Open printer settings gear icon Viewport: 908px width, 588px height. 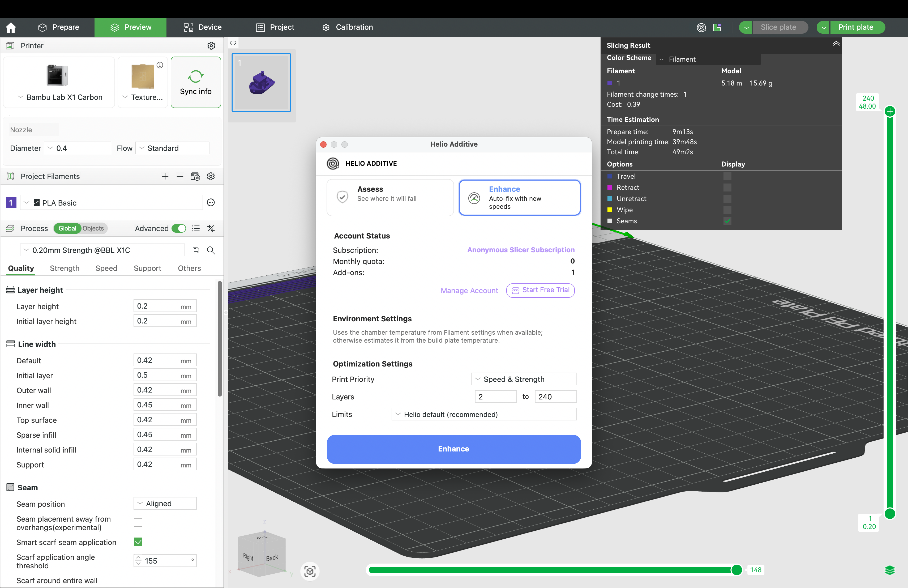click(x=211, y=46)
